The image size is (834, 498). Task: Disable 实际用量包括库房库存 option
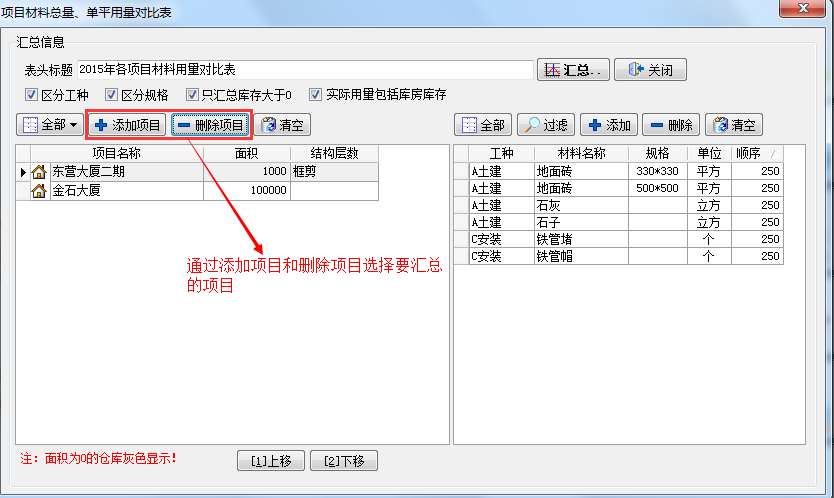point(316,95)
